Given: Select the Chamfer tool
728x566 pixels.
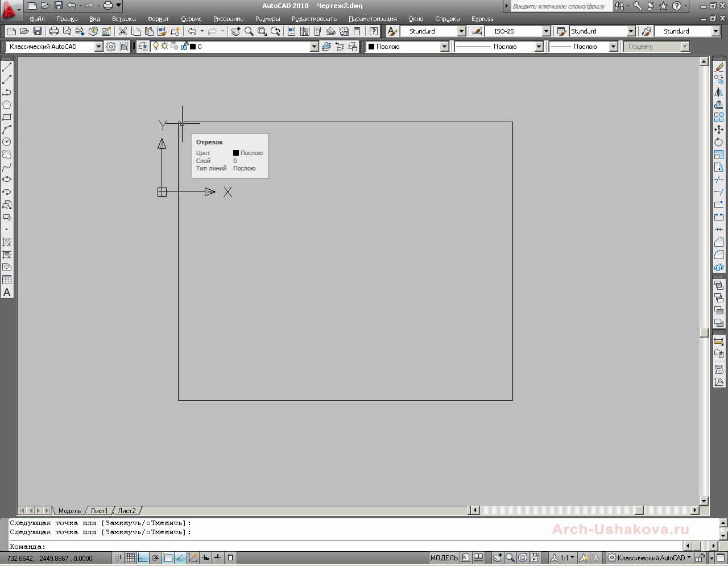Looking at the screenshot, I should click(x=719, y=242).
